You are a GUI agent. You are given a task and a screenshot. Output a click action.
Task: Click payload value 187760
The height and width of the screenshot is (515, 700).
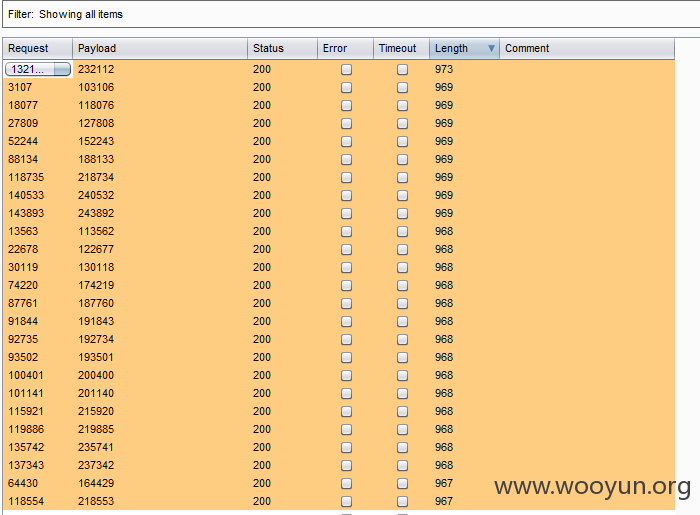[x=96, y=303]
